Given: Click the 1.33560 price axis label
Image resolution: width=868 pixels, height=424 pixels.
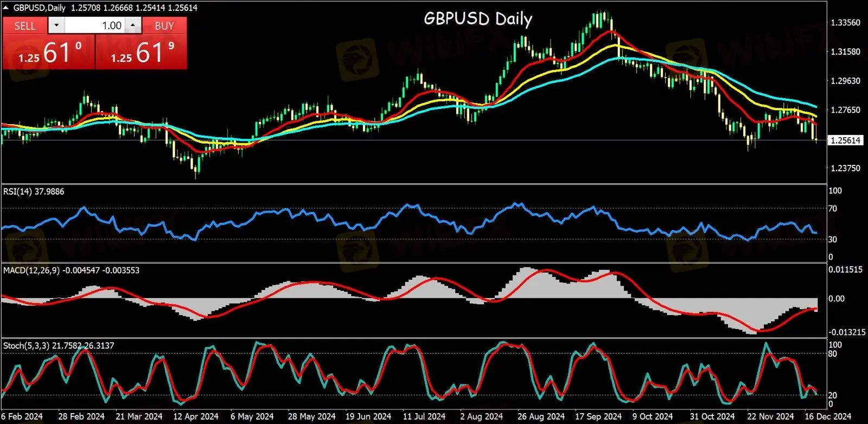Looking at the screenshot, I should coord(845,23).
